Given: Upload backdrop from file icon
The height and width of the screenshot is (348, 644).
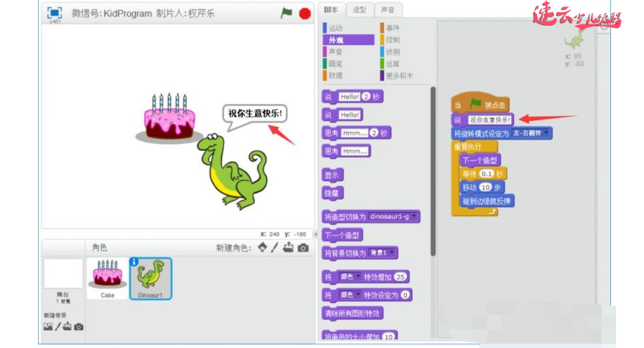Looking at the screenshot, I should pyautogui.click(x=67, y=327).
